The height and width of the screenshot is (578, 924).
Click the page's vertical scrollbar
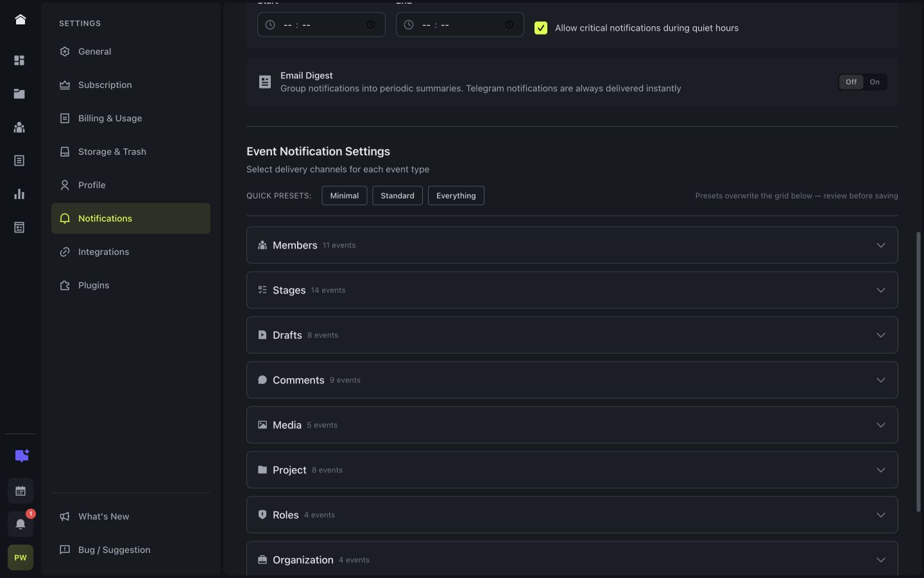pyautogui.click(x=918, y=372)
